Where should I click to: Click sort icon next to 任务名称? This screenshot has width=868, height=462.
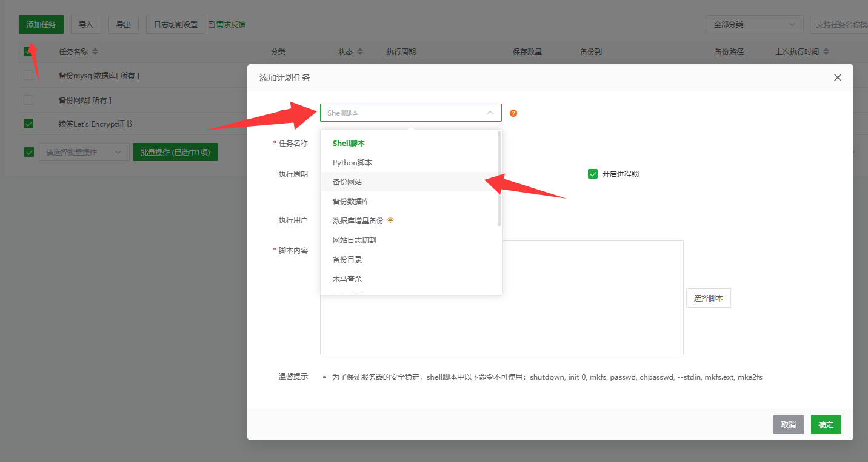pyautogui.click(x=95, y=52)
